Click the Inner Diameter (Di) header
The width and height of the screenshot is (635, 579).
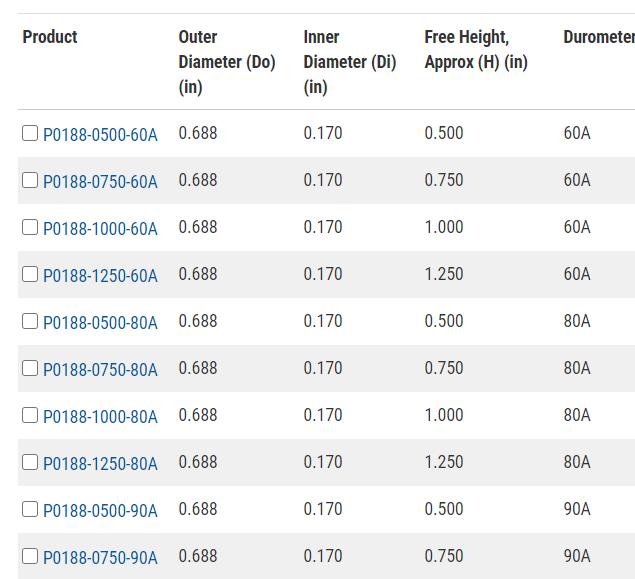[349, 61]
